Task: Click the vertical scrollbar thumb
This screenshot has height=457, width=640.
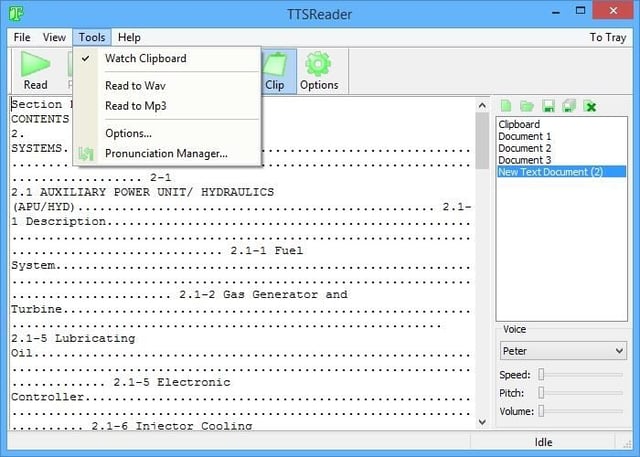Action: (x=482, y=141)
